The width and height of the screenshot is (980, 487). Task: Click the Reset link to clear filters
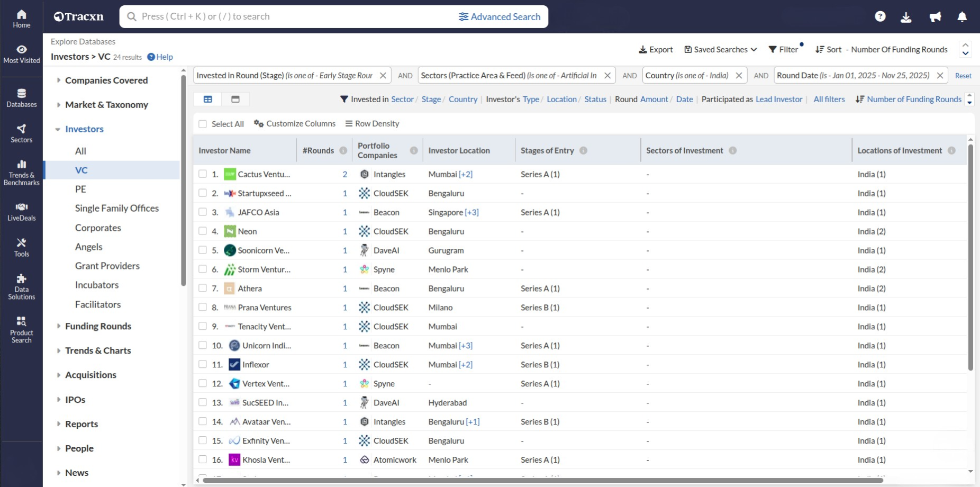tap(964, 75)
